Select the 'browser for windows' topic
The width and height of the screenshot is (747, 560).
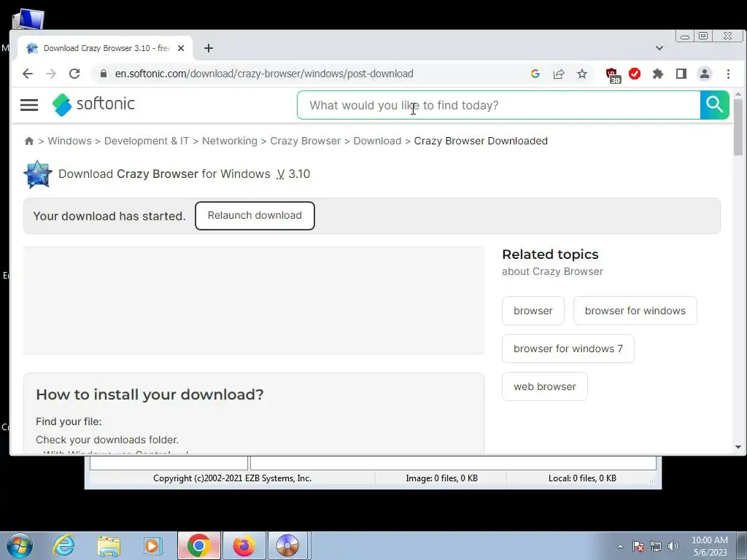pyautogui.click(x=635, y=311)
